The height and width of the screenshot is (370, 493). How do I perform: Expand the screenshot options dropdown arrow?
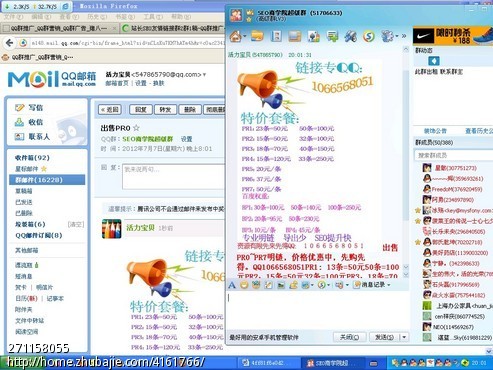pyautogui.click(x=312, y=285)
